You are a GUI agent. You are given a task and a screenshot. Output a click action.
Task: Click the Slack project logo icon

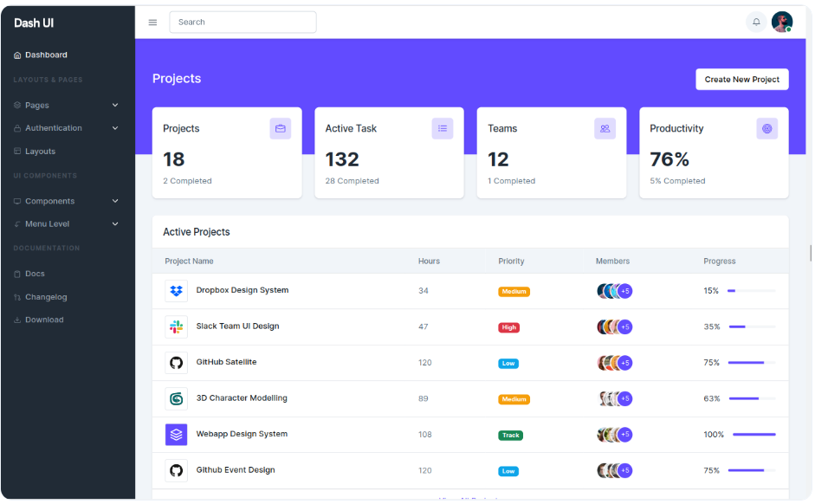[177, 326]
